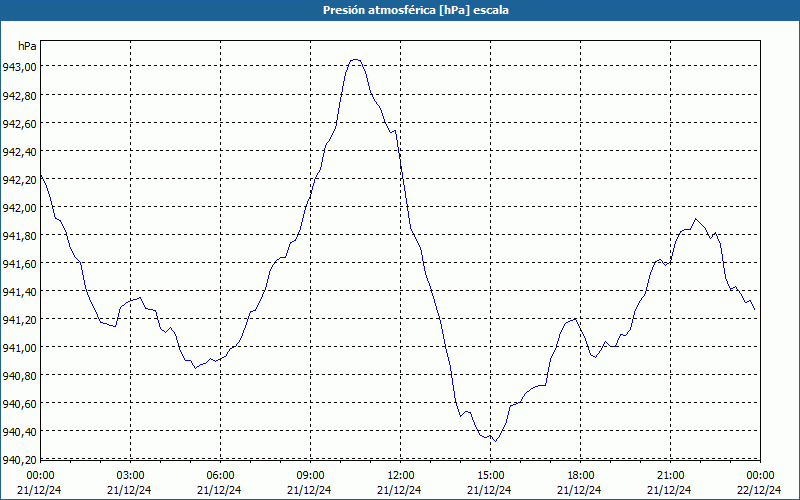Viewport: 800px width, 500px height.
Task: Click the 03:00 time axis label
Action: (130, 476)
